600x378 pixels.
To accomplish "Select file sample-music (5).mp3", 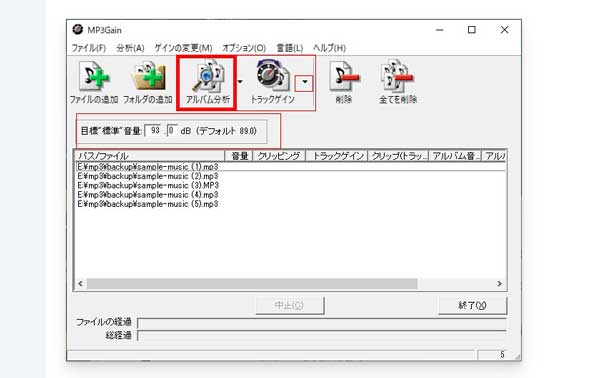I will pyautogui.click(x=148, y=204).
